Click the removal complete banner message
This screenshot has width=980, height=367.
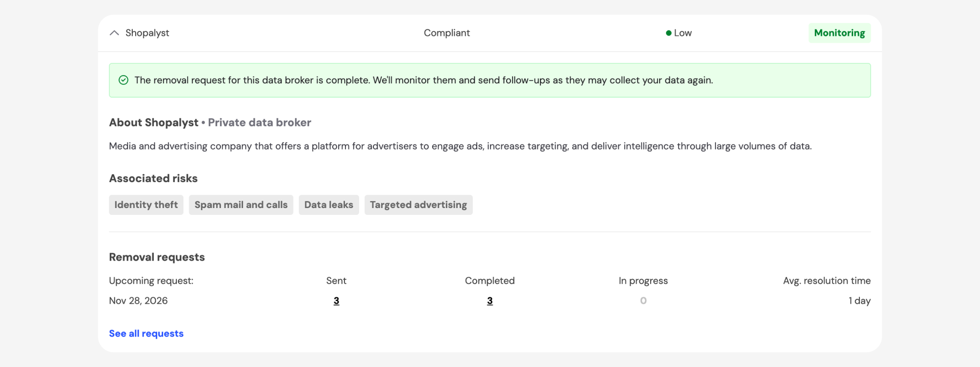pos(424,80)
